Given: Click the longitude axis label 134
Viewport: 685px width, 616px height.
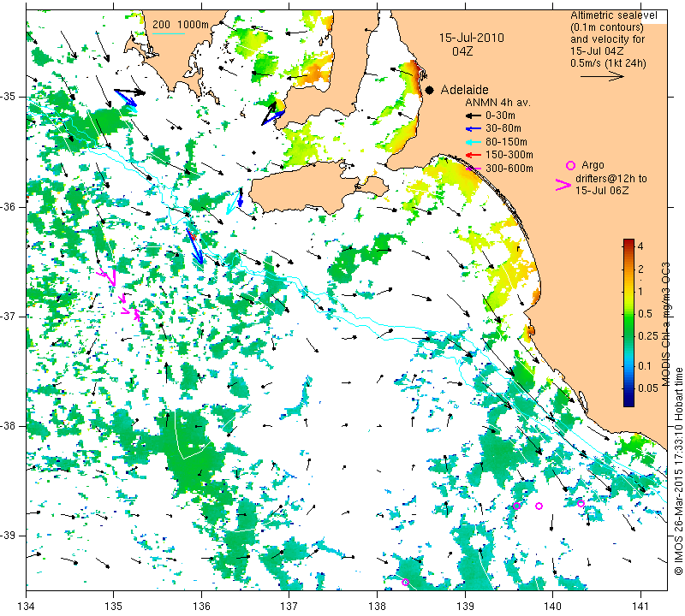Looking at the screenshot, I should click(x=27, y=607).
